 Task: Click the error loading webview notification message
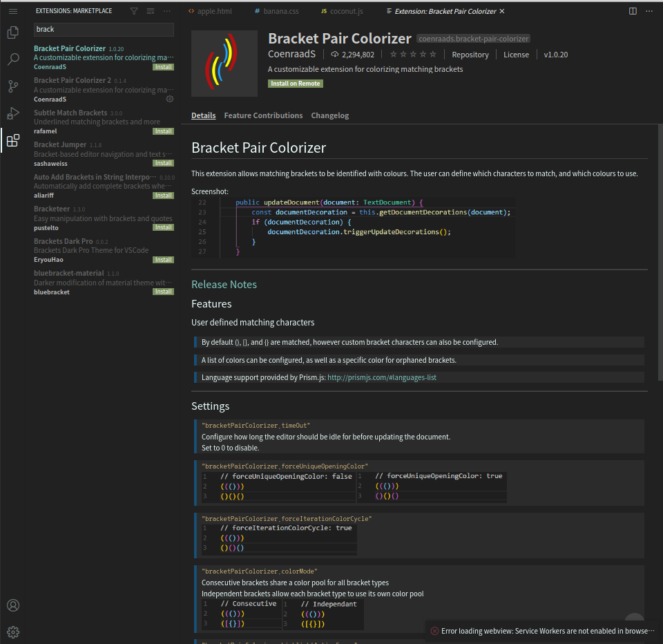(x=548, y=631)
